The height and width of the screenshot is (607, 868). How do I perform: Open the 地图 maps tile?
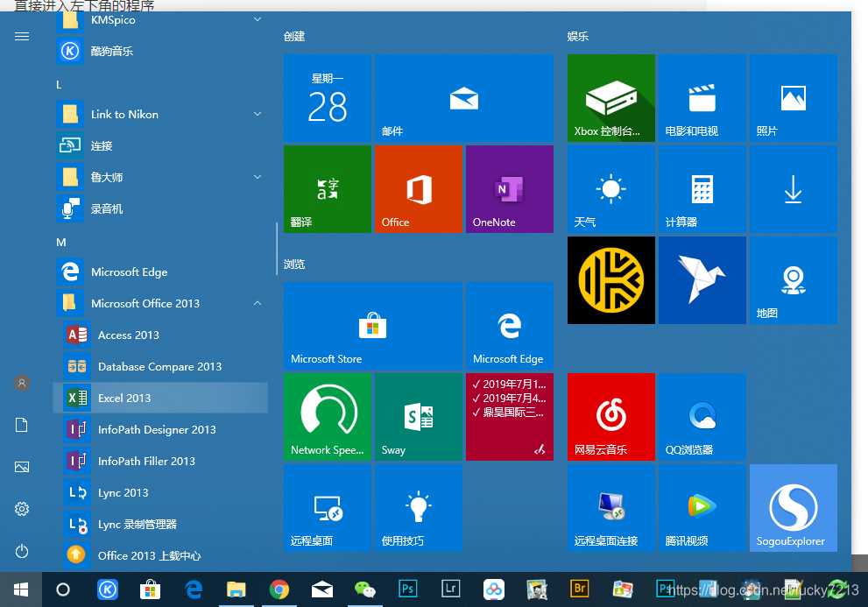coord(794,280)
